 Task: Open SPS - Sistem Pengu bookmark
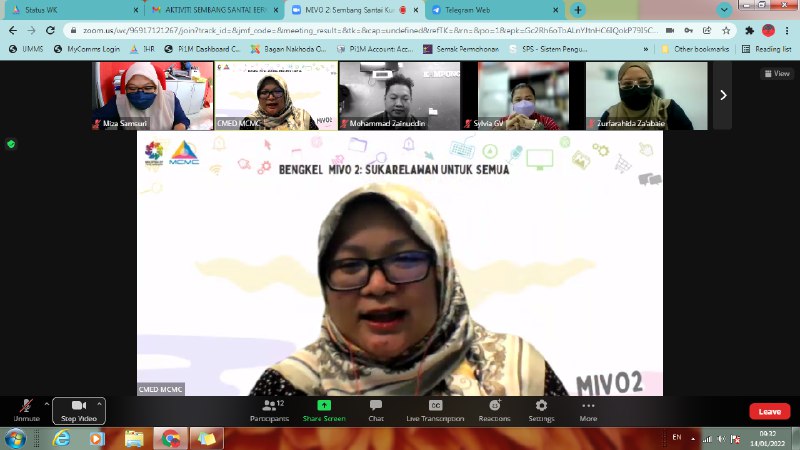pyautogui.click(x=548, y=49)
